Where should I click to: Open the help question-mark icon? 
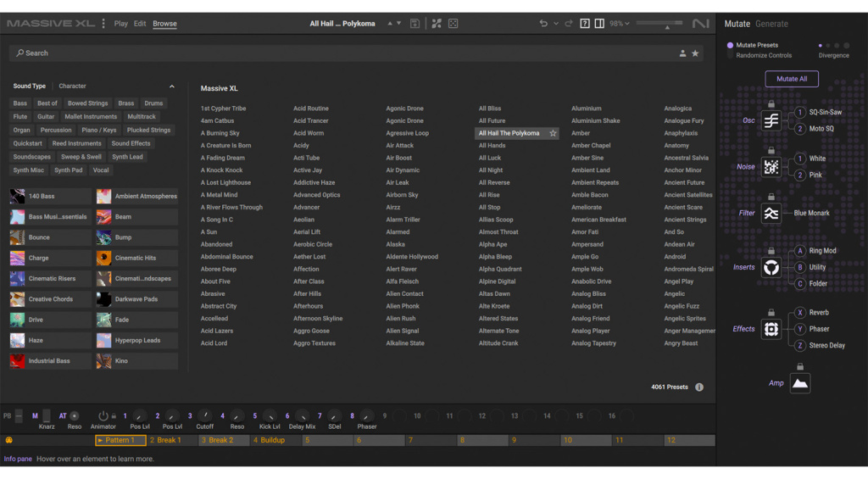[x=585, y=23]
